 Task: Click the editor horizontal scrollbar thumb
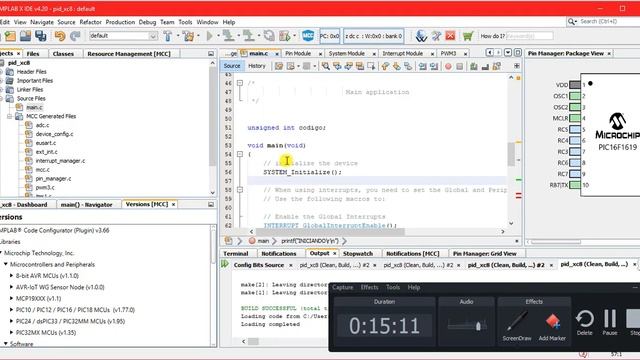pos(330,232)
